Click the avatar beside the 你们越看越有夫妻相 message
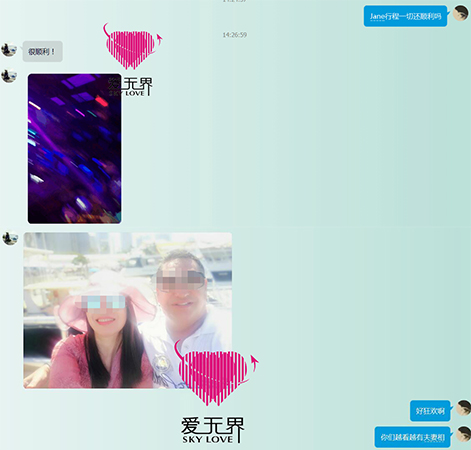The image size is (471, 450). pos(464,434)
